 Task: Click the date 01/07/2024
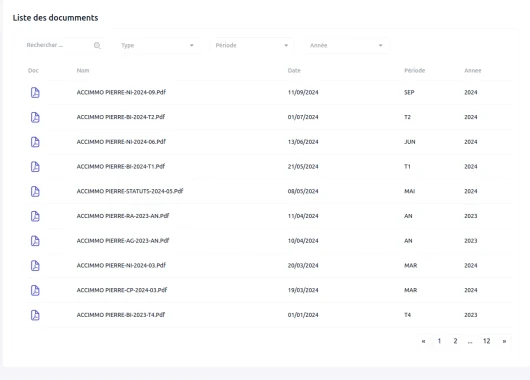point(303,117)
